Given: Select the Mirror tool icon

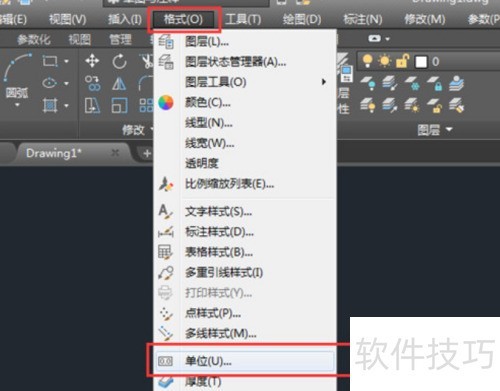Looking at the screenshot, I should pyautogui.click(x=119, y=84).
